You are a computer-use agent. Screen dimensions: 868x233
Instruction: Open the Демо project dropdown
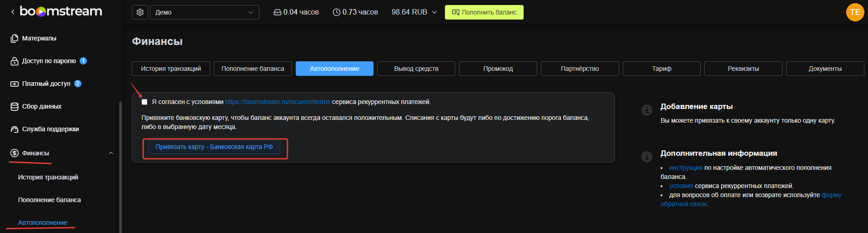click(205, 12)
